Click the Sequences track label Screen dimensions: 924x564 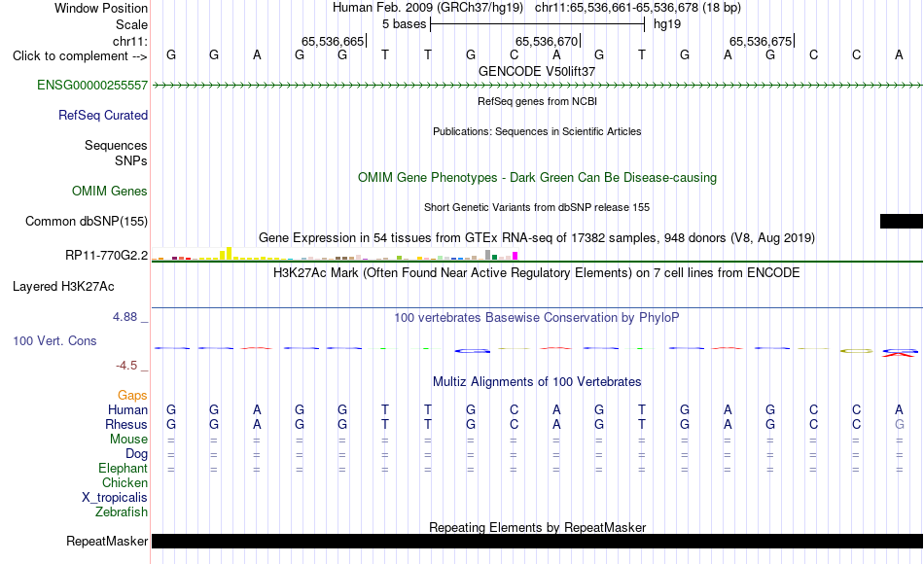pos(116,145)
